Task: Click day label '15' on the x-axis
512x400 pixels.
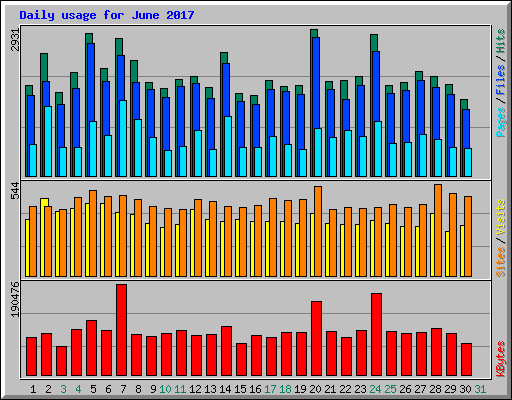Action: click(240, 389)
